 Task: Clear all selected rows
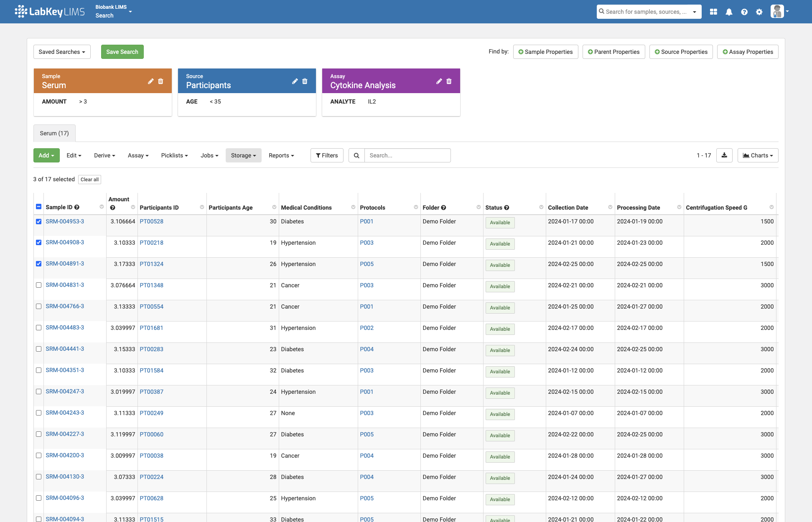tap(89, 180)
